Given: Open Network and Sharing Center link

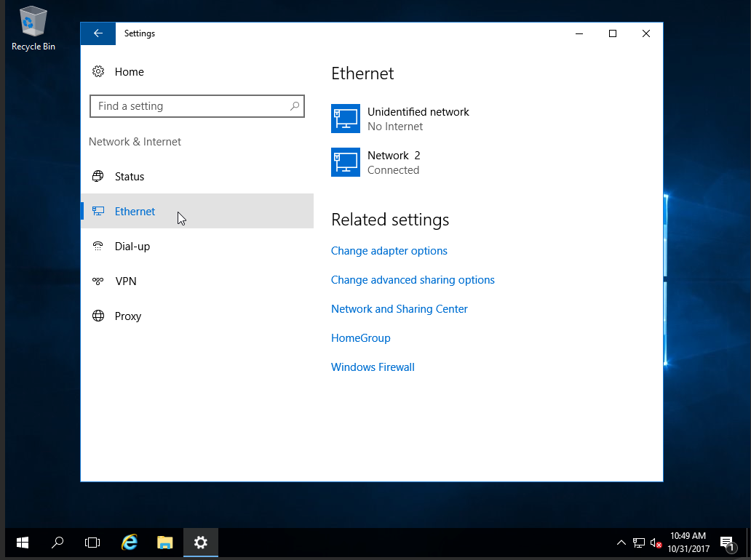Looking at the screenshot, I should (x=399, y=309).
